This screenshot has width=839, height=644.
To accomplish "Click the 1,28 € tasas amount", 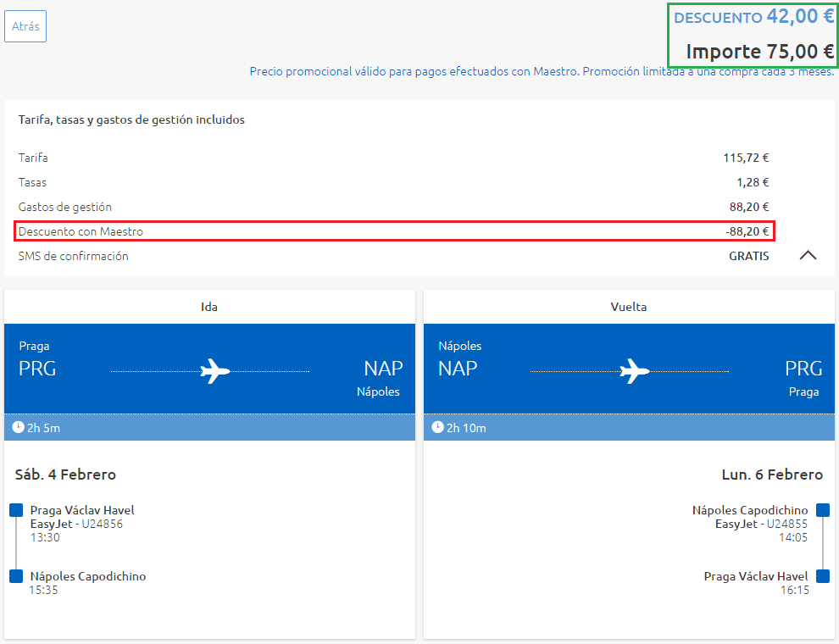I will (x=753, y=182).
